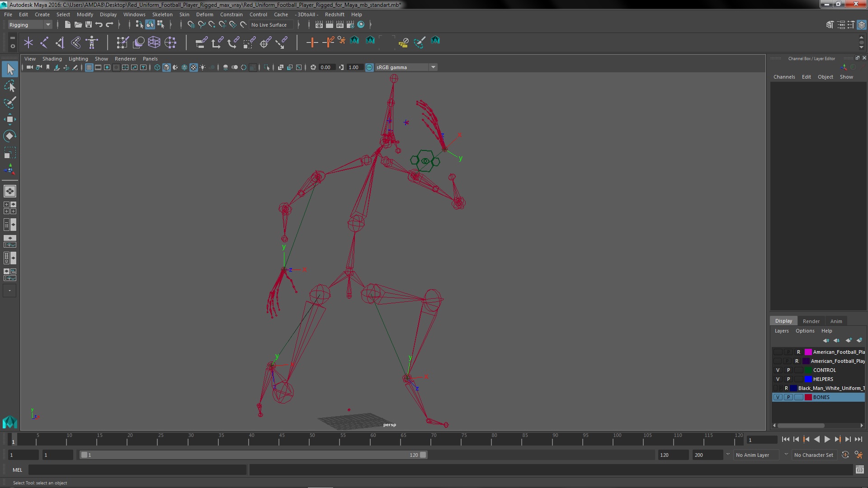
Task: Open the Channels menu in Channel Box
Action: [784, 77]
